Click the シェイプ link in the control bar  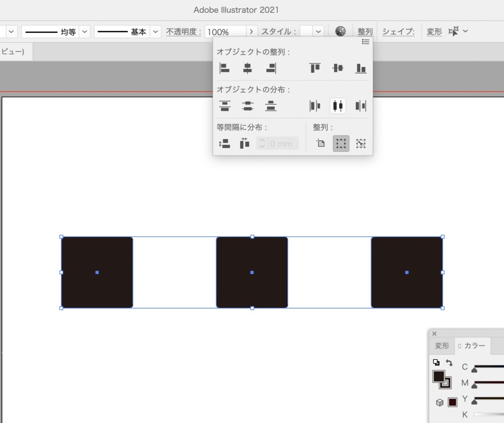[x=398, y=31]
